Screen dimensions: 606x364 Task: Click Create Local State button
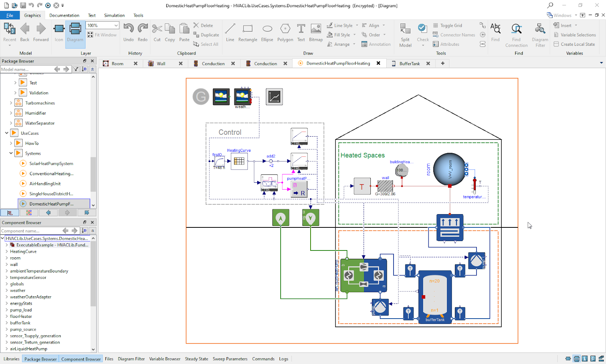574,44
